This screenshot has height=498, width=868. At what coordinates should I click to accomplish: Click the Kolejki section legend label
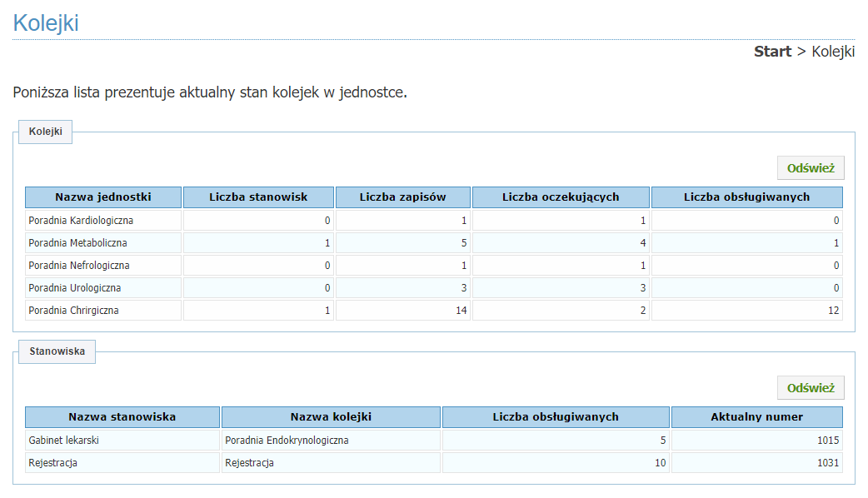click(x=46, y=132)
